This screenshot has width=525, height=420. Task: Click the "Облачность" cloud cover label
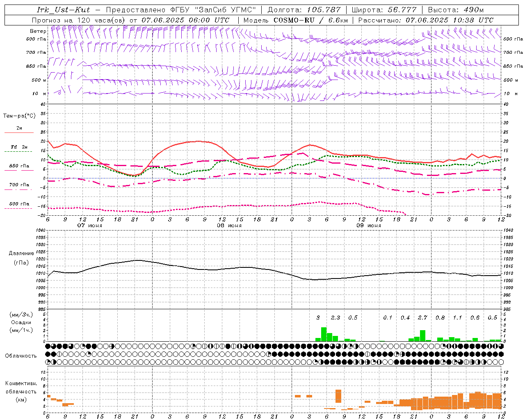[x=21, y=356]
